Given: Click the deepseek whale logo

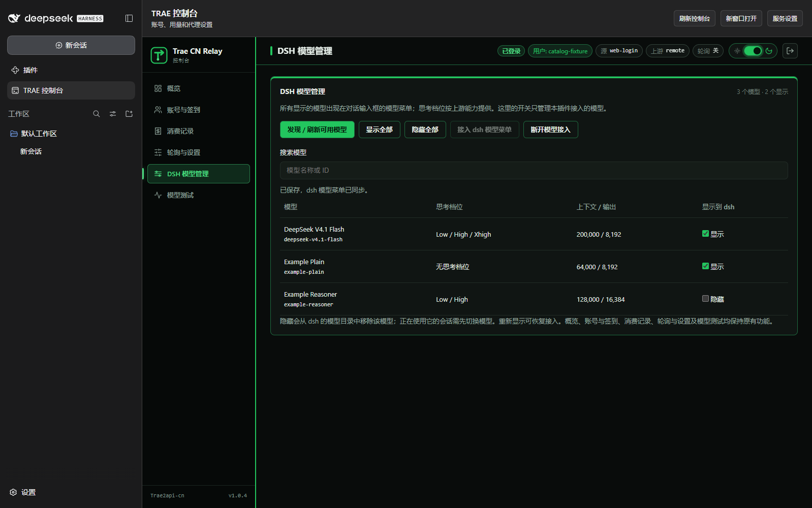Looking at the screenshot, I should point(14,18).
